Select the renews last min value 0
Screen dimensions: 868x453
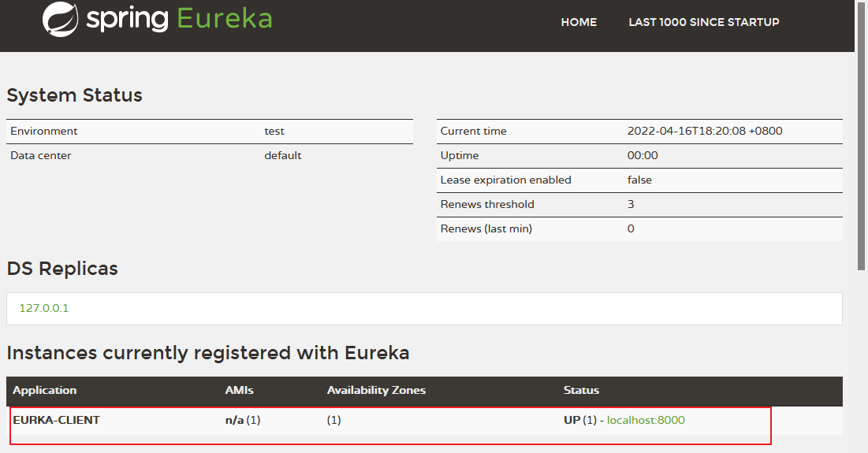point(631,228)
